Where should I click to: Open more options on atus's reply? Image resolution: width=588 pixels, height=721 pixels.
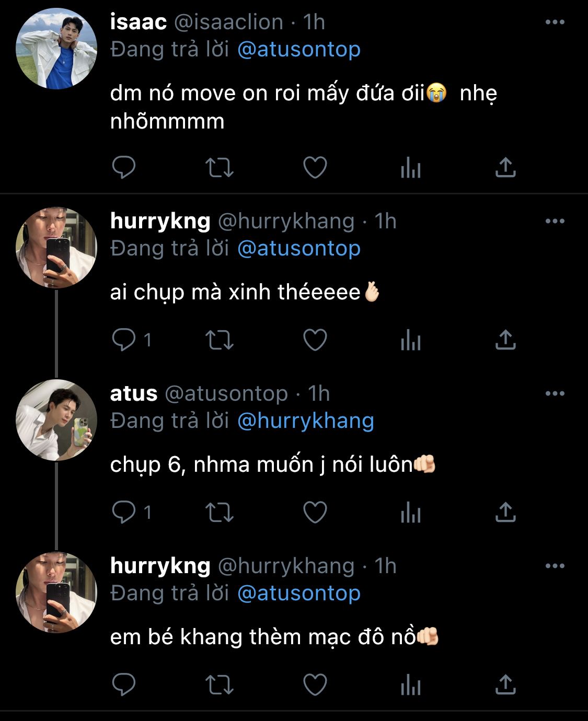(x=555, y=394)
